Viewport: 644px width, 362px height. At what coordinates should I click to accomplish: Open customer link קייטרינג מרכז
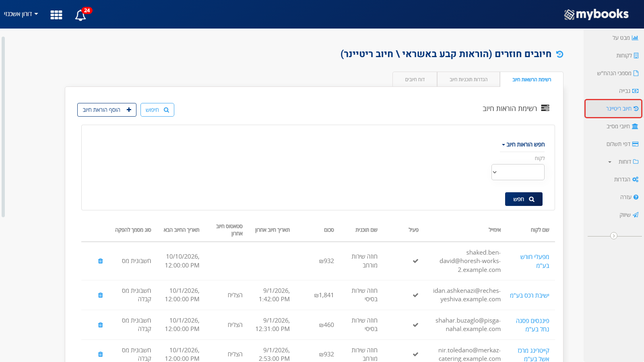pyautogui.click(x=533, y=354)
